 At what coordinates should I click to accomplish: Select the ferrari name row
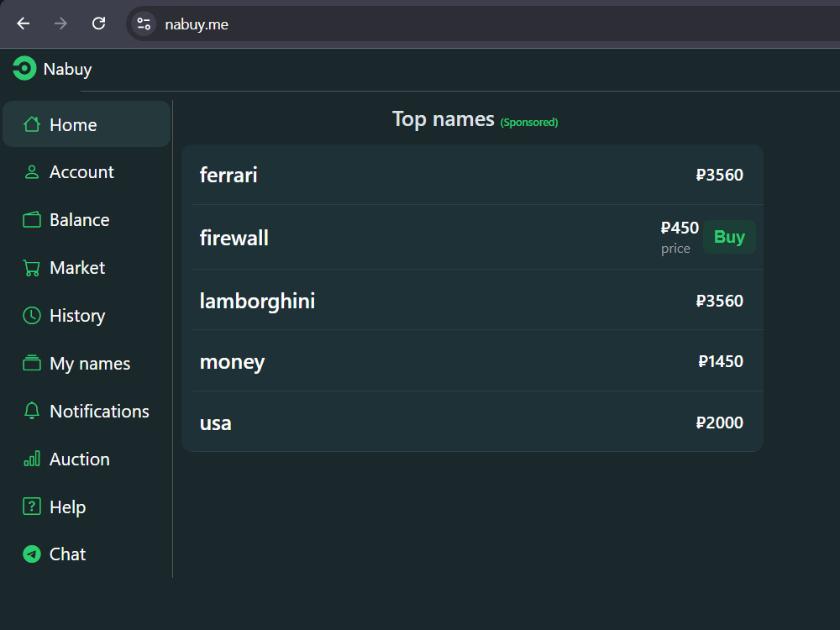[472, 175]
